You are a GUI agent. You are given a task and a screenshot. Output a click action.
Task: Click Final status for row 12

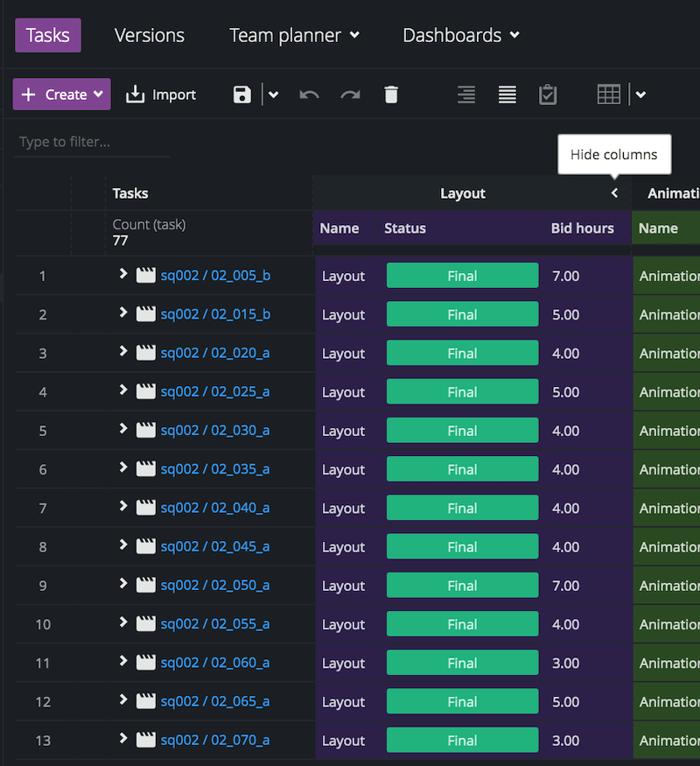[x=462, y=701]
